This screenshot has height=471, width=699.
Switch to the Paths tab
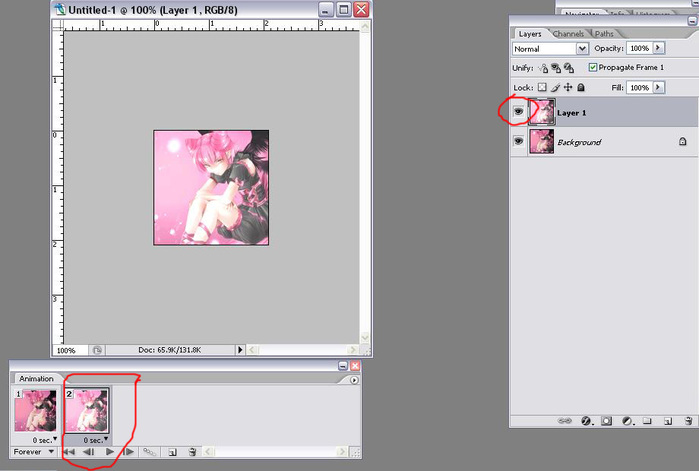[x=604, y=34]
